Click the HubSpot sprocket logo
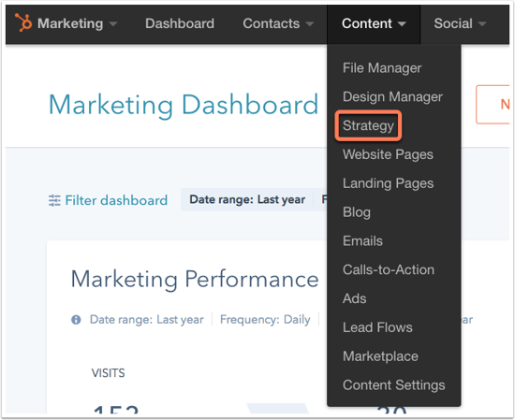Viewport: 515px width, 420px height. click(23, 22)
